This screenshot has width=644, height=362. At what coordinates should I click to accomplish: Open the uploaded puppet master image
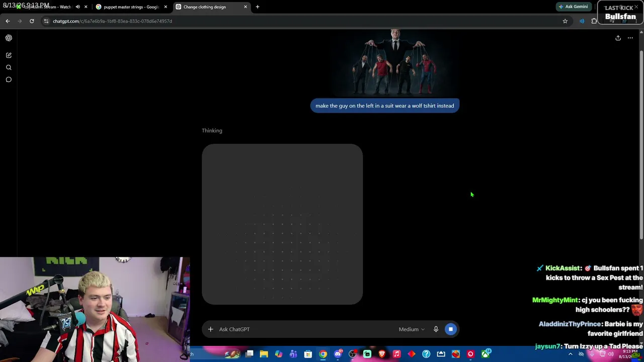(x=395, y=62)
